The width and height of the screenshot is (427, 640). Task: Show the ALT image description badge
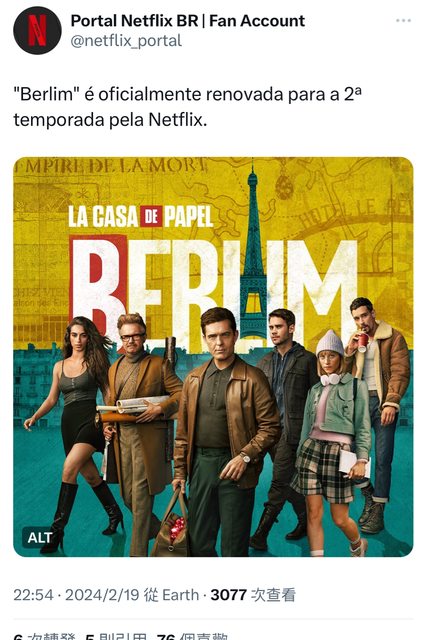[40, 538]
